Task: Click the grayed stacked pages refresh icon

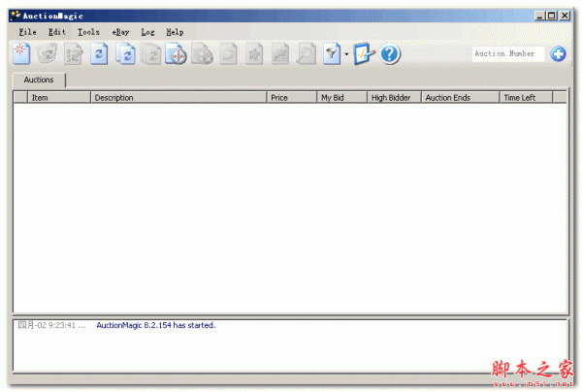Action: click(x=150, y=54)
